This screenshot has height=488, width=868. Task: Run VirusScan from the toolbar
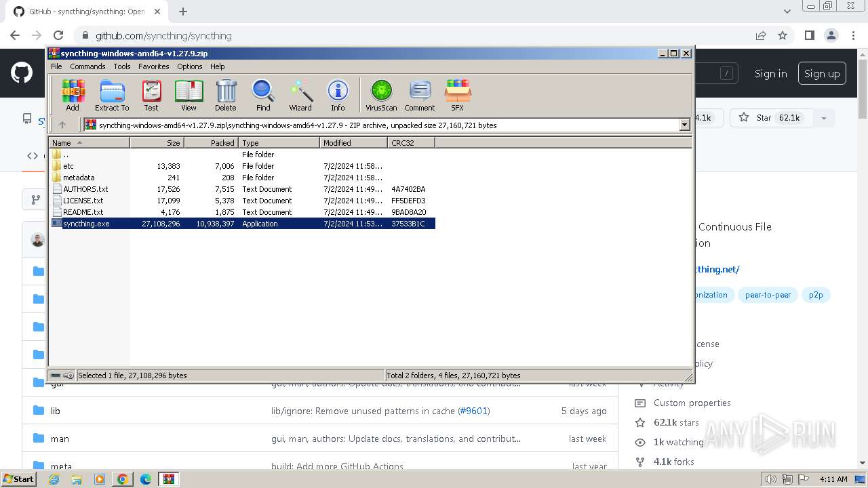click(x=381, y=95)
